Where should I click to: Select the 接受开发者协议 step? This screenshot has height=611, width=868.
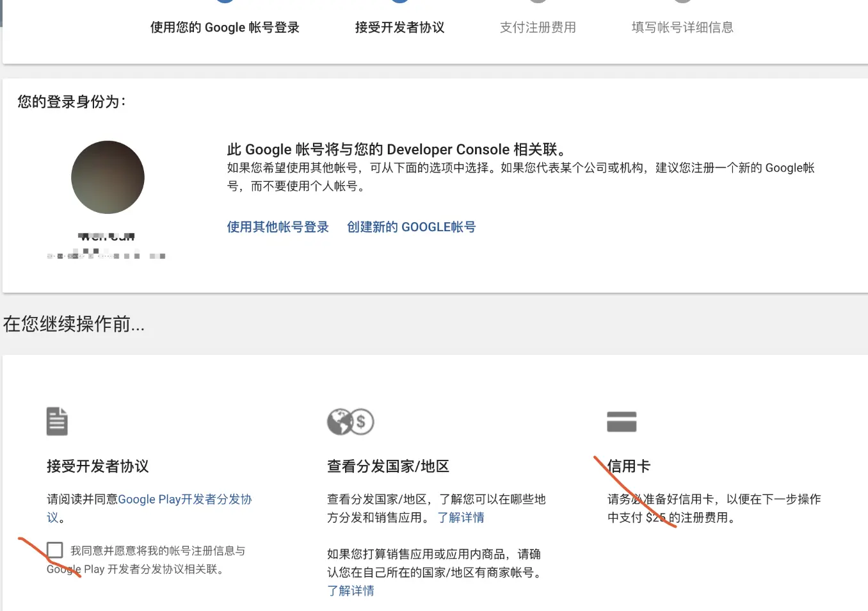click(400, 28)
